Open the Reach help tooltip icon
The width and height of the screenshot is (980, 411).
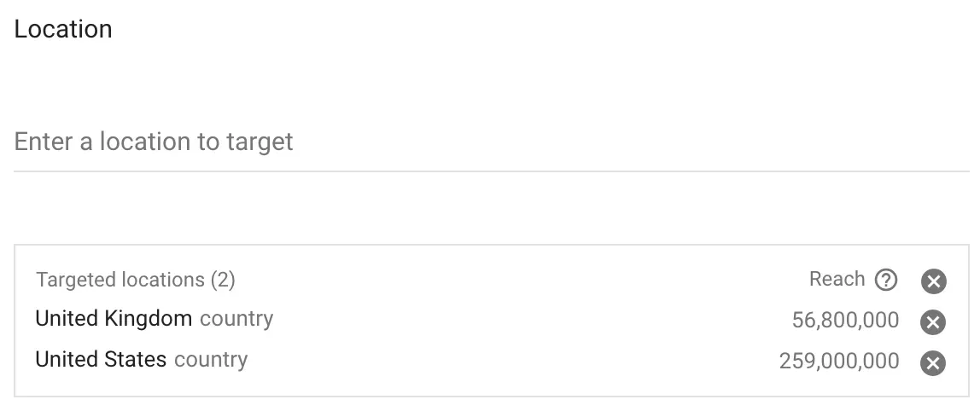(887, 280)
